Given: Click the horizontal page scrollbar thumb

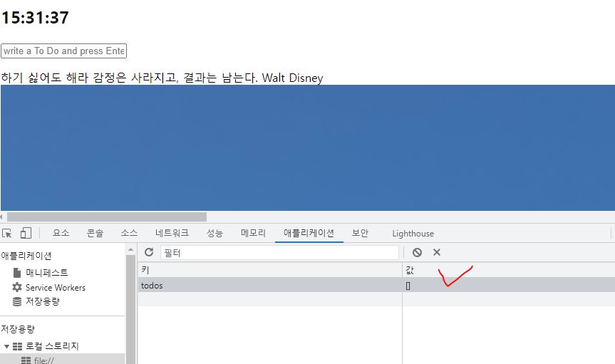Looking at the screenshot, I should click(x=107, y=217).
